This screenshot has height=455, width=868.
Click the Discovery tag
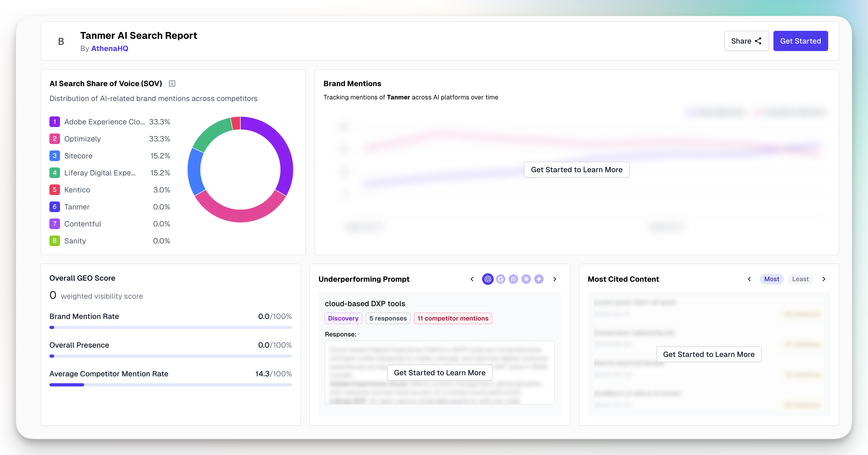click(343, 318)
